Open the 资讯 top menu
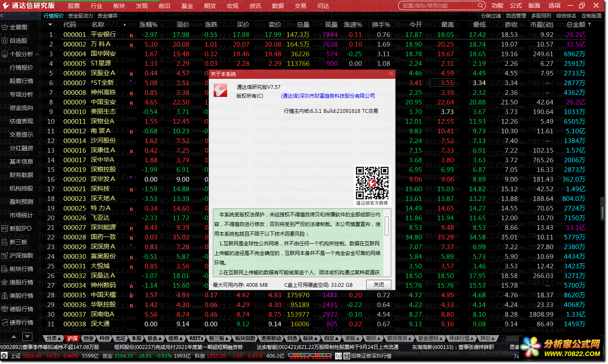 click(x=255, y=6)
